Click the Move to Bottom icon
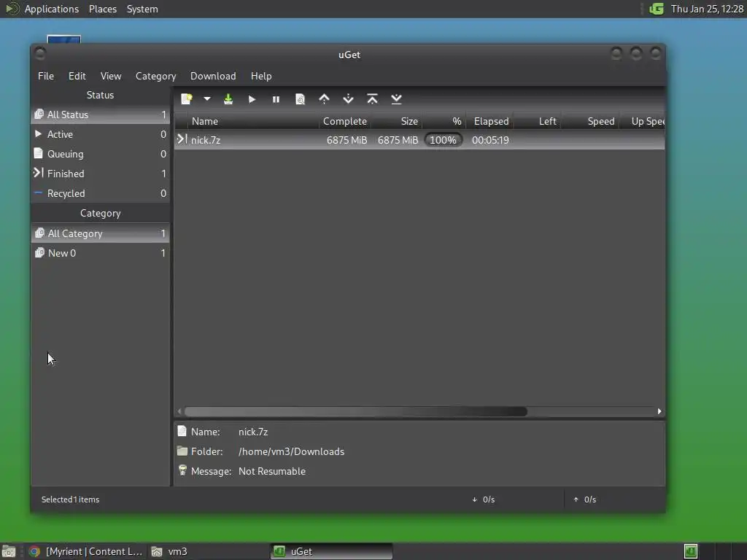This screenshot has height=560, width=747. click(x=396, y=99)
